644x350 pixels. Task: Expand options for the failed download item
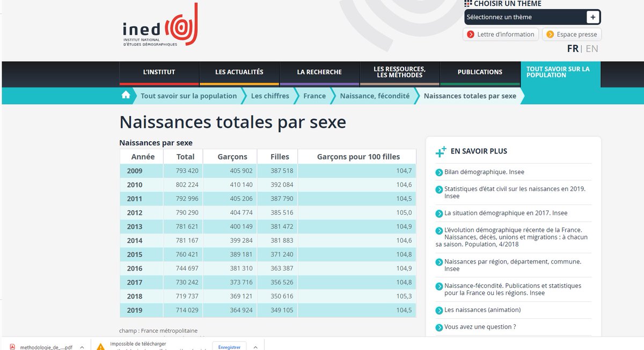255,347
